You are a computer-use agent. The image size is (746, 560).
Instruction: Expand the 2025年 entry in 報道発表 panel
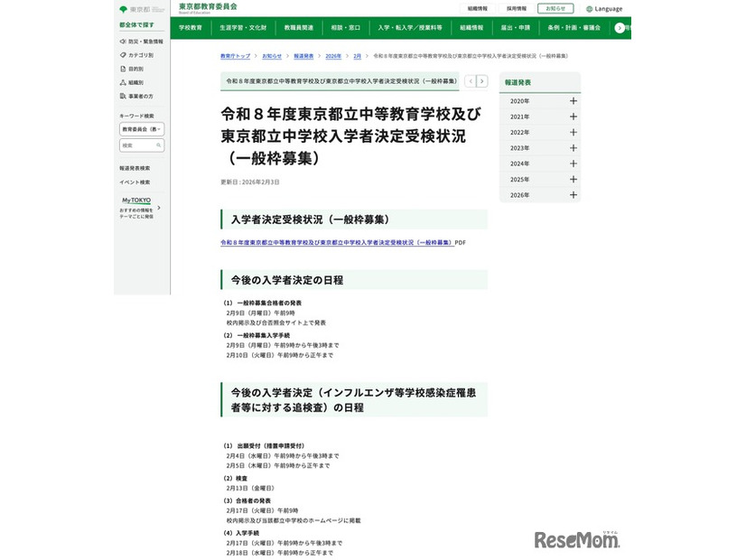click(x=573, y=180)
